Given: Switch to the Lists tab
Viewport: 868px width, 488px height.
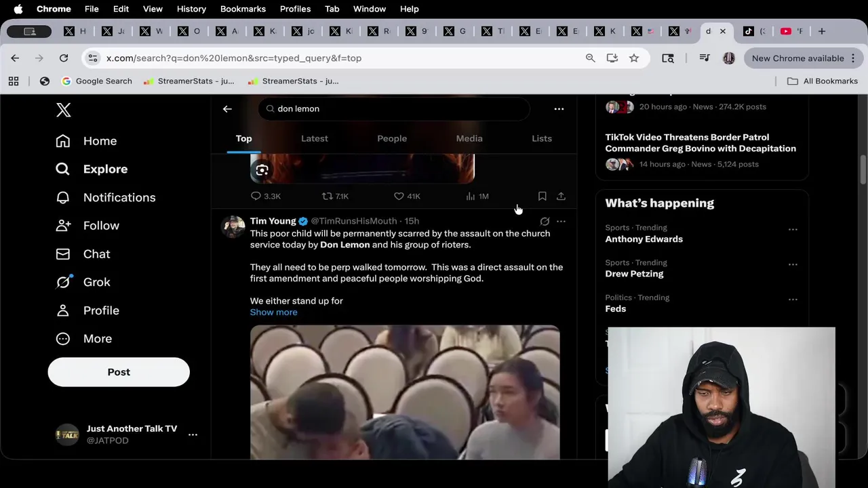Looking at the screenshot, I should [x=542, y=138].
